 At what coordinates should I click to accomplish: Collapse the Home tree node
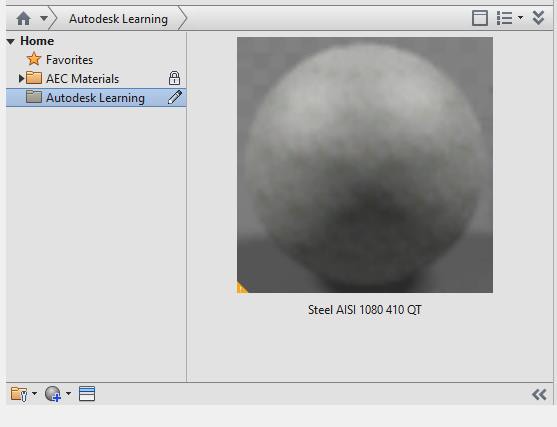pyautogui.click(x=10, y=42)
